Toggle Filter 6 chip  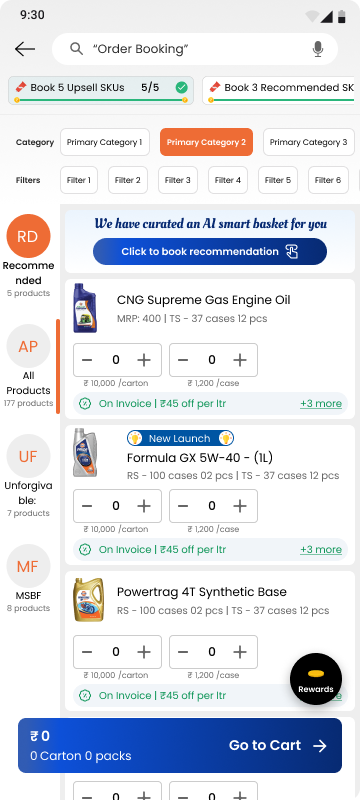(328, 180)
